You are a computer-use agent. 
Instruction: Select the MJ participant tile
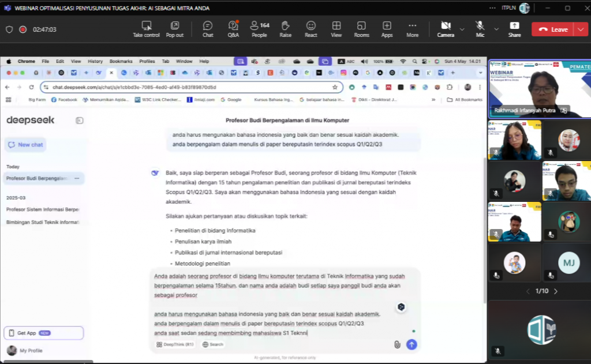pyautogui.click(x=568, y=262)
